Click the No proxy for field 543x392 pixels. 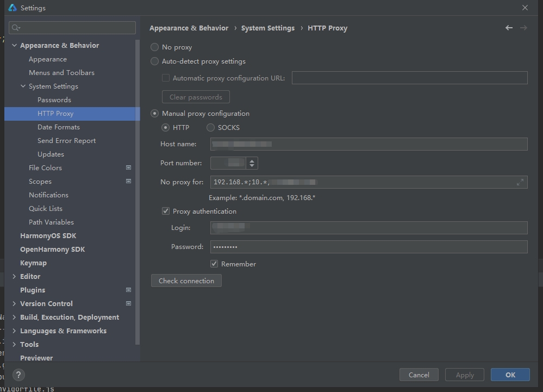[x=369, y=182]
